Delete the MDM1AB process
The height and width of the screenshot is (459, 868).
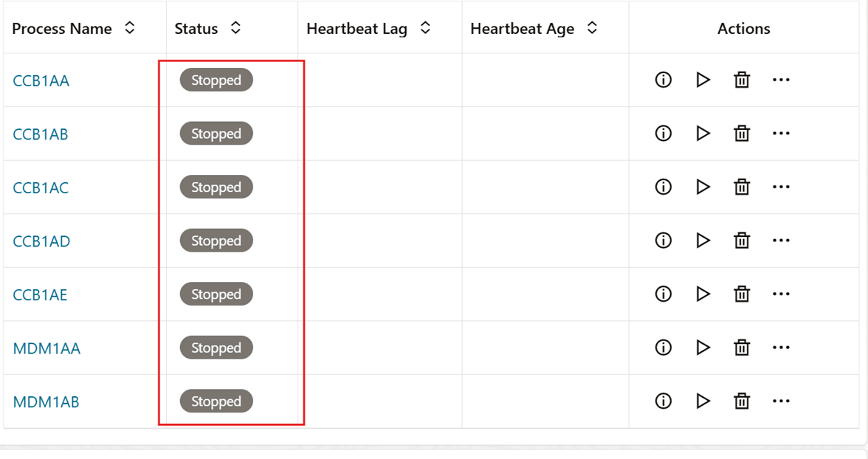742,401
